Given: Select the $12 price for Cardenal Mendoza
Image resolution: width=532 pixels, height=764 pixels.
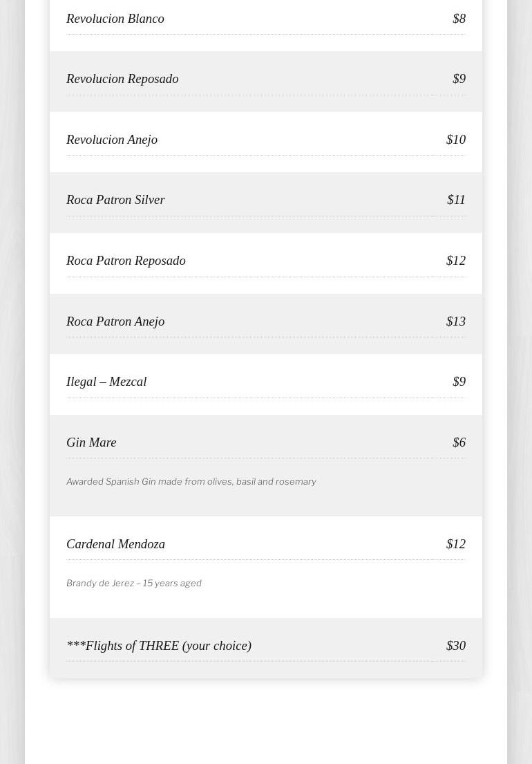Looking at the screenshot, I should coord(456,544).
